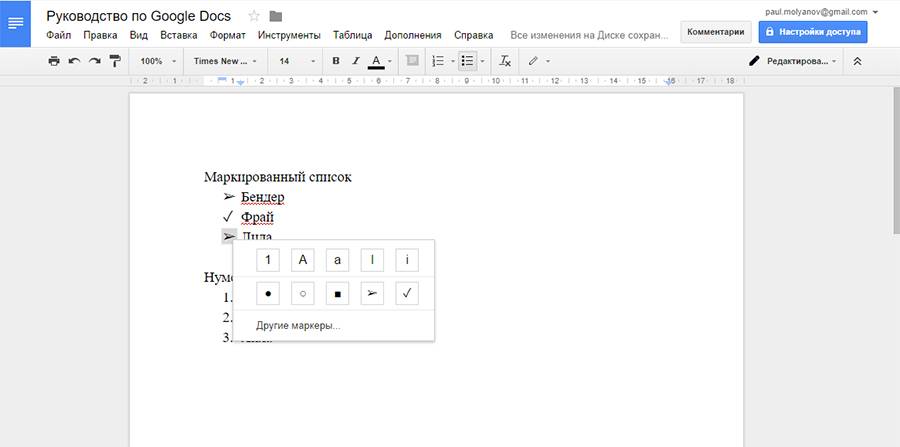900x447 pixels.
Task: Choose the numeric 1 list marker
Action: coord(268,260)
